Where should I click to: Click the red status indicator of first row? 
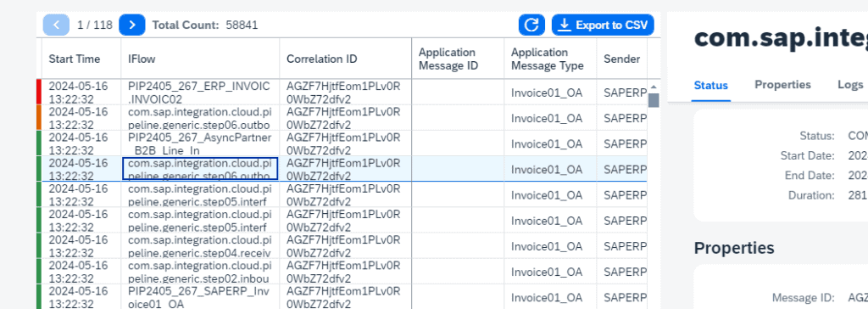[39, 92]
